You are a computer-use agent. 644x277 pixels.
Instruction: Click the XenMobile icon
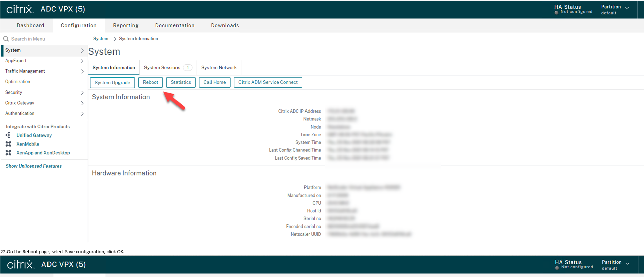pos(8,144)
